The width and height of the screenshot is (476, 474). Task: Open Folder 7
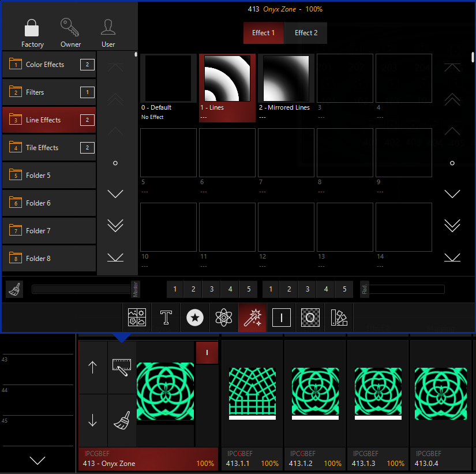tap(49, 230)
